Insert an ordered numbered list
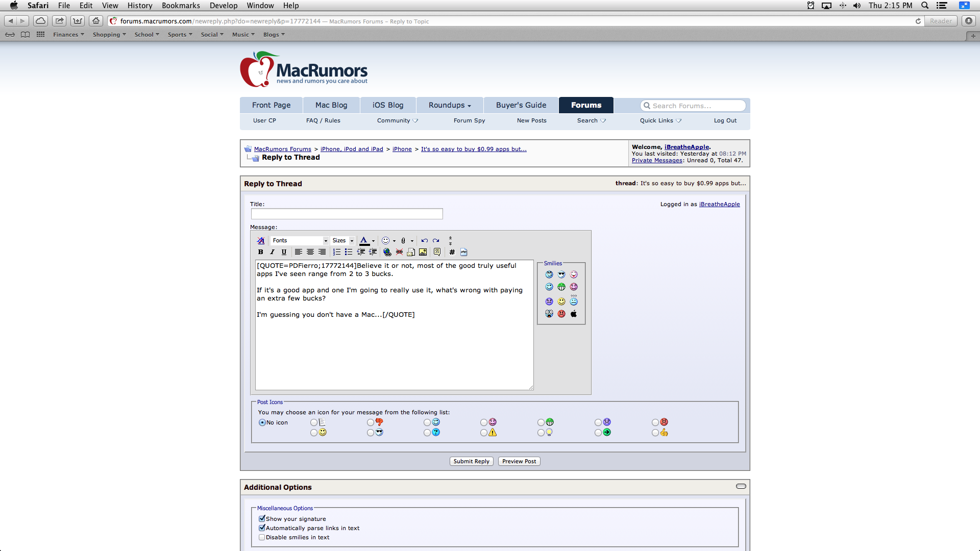Image resolution: width=980 pixels, height=551 pixels. point(337,252)
